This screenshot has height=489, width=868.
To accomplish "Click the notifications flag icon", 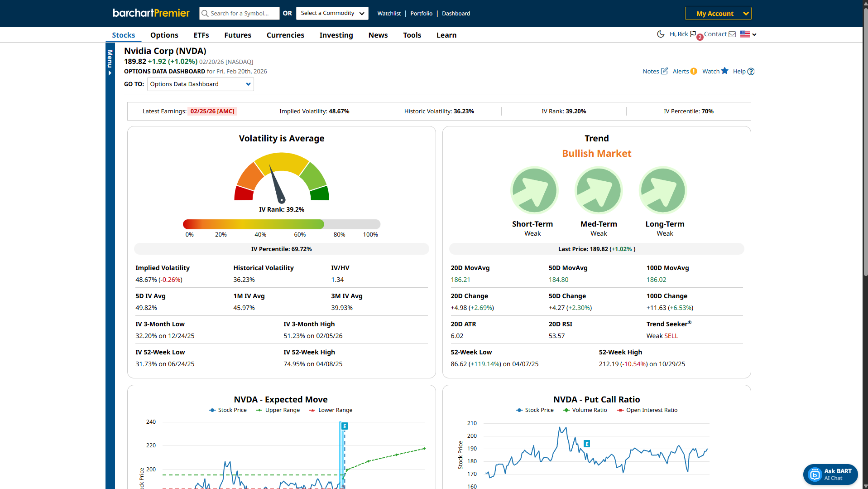I will pos(693,34).
